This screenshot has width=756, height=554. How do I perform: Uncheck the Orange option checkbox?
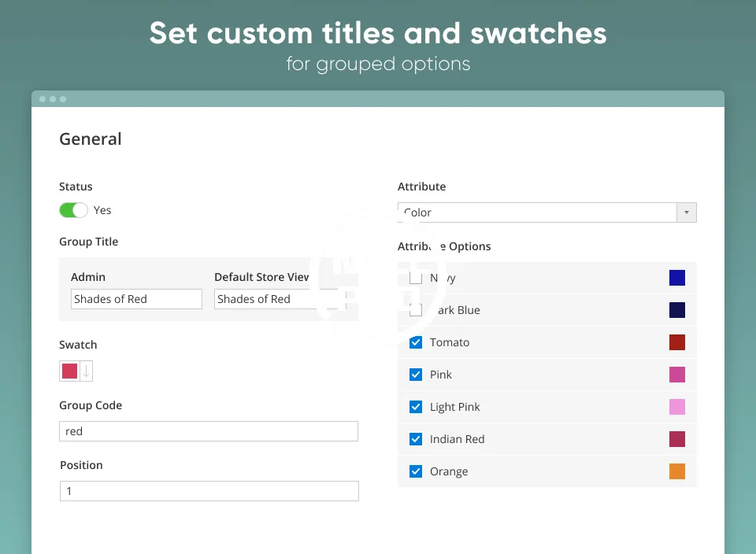(x=416, y=471)
